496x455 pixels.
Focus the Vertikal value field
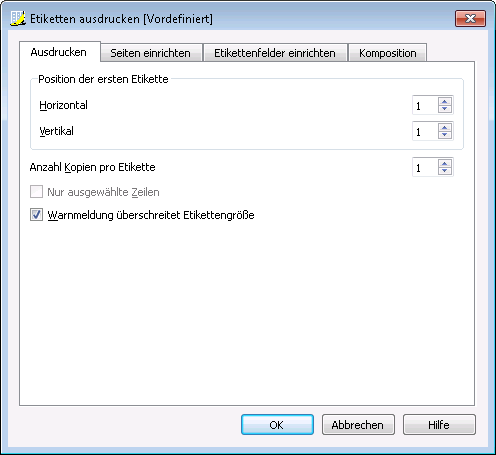click(x=425, y=131)
